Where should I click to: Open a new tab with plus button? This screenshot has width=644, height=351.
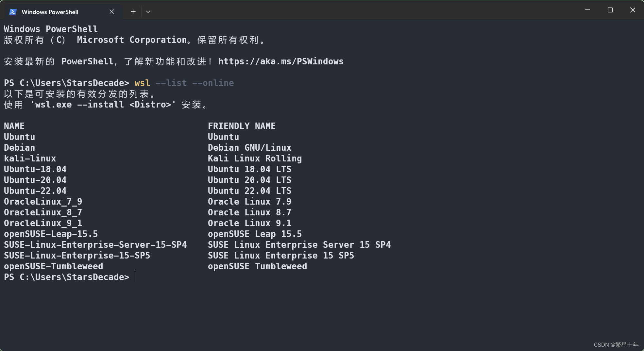coord(133,12)
